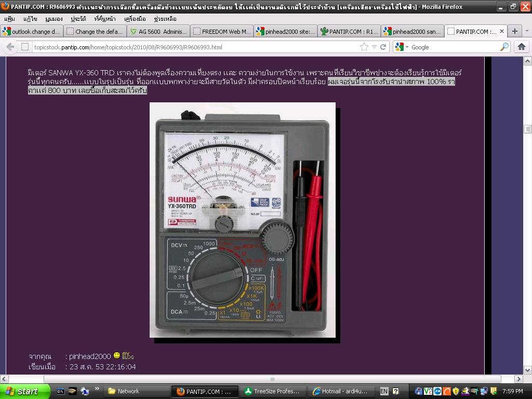532x399 pixels.
Task: Open the Windows Start menu
Action: (x=24, y=391)
